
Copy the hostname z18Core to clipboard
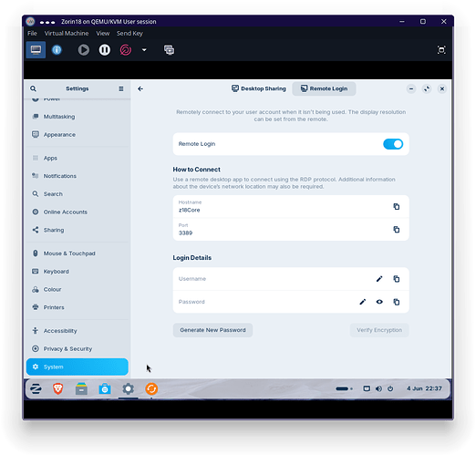396,207
